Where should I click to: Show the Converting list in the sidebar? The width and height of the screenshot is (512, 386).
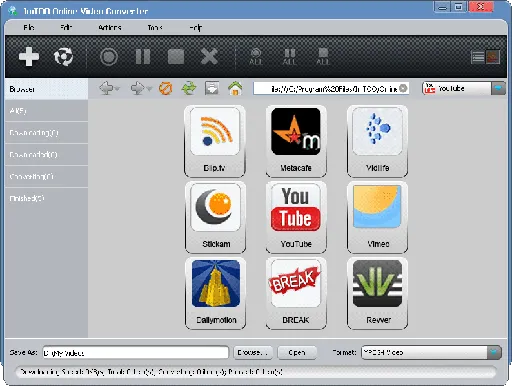(46, 176)
